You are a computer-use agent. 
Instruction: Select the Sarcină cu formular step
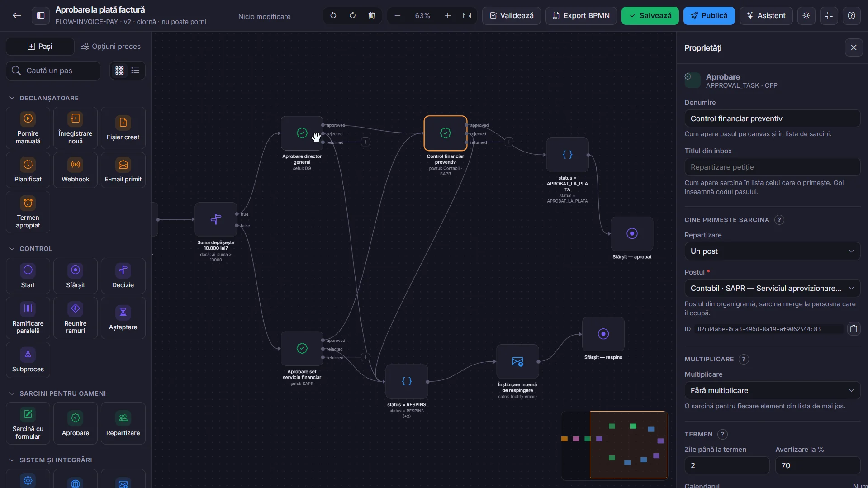click(x=28, y=424)
